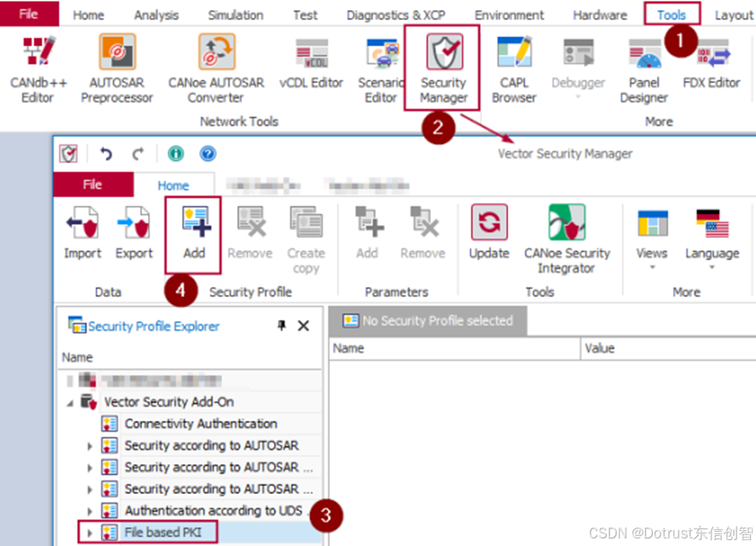Show the green info icon details

tap(176, 154)
